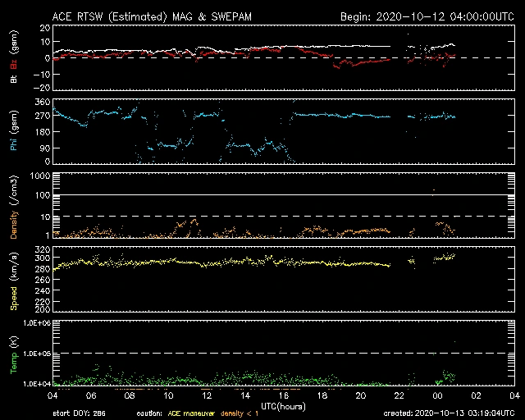
Task: Click the "-10" tick on the Bt Bz axis
Action: point(42,75)
